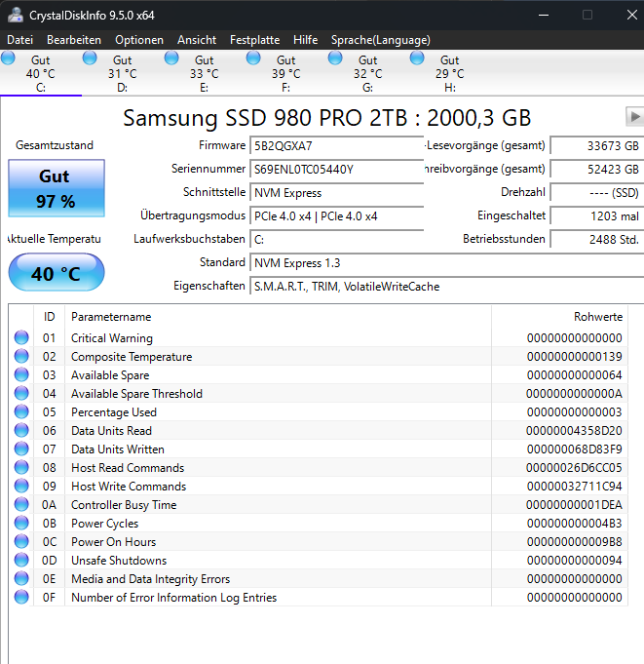Click the ID column header
Viewport: 644px width, 664px height.
coord(49,317)
